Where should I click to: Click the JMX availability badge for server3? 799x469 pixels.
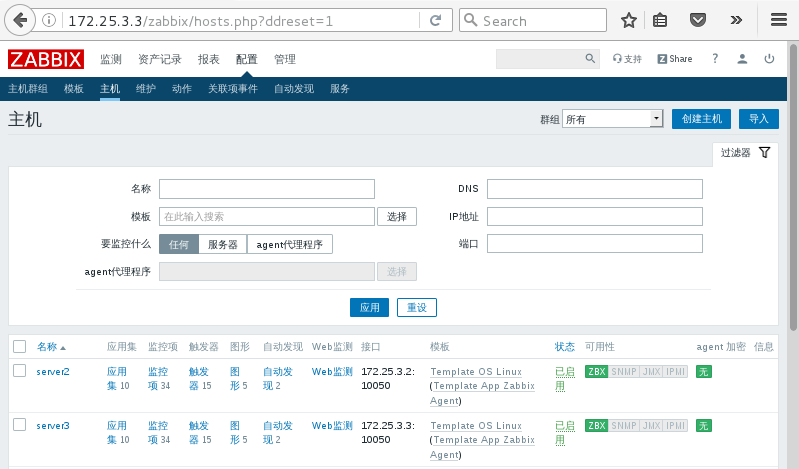tap(652, 426)
